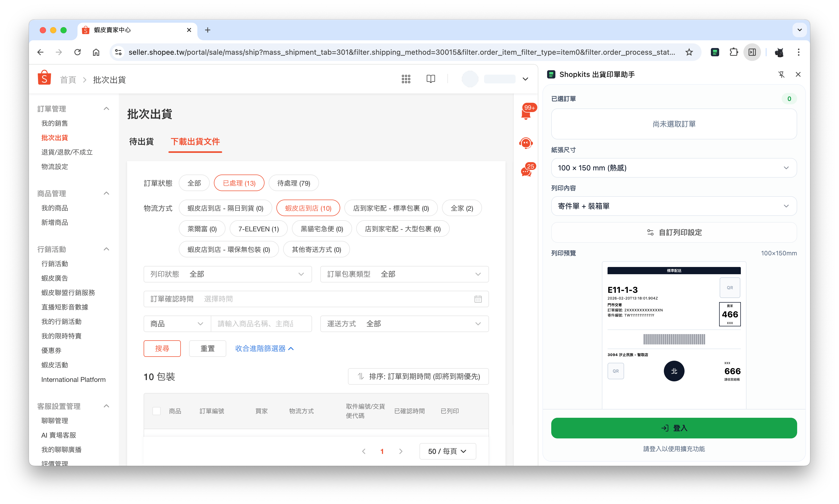
Task: Click the 搜尋 search button
Action: 162,349
